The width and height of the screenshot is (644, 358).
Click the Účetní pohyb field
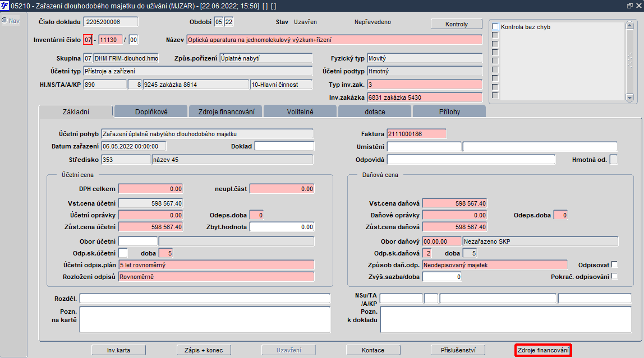click(208, 134)
